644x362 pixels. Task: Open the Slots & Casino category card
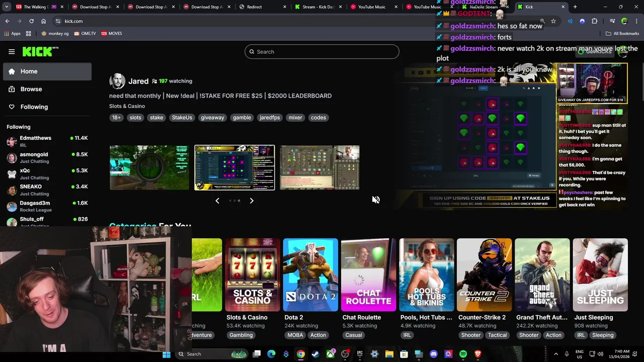point(253,275)
